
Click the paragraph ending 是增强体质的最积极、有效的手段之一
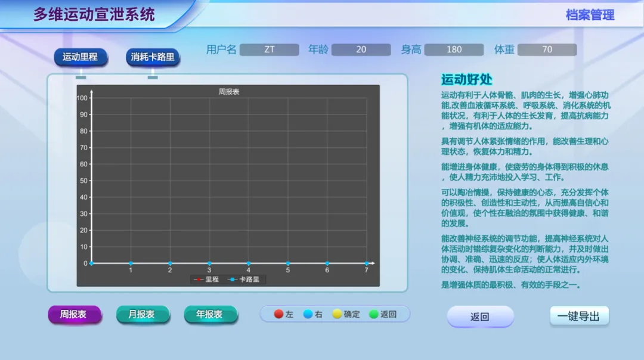point(511,285)
